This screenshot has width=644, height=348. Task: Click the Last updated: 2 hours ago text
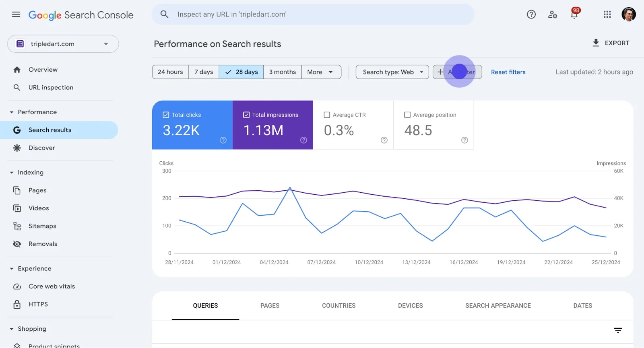594,72
